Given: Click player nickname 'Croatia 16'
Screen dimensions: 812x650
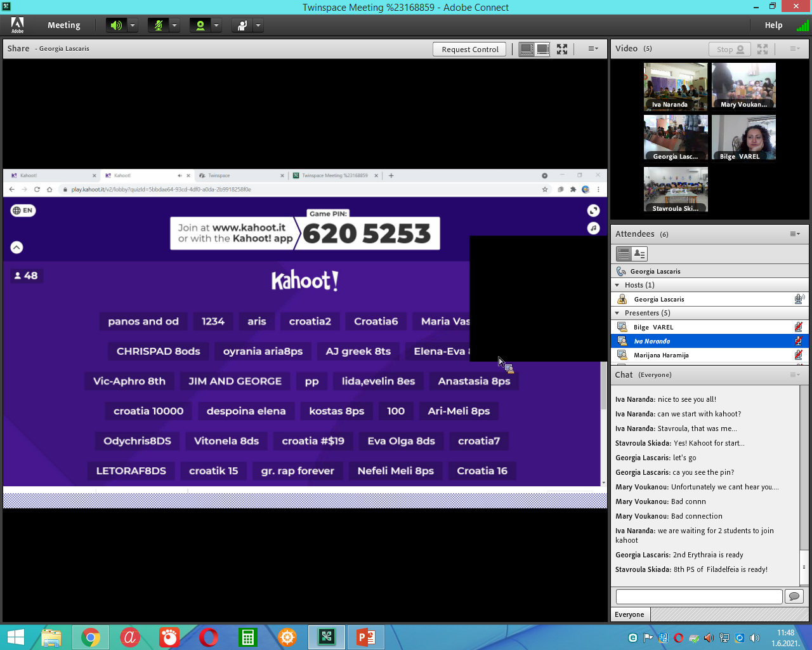Looking at the screenshot, I should click(x=482, y=471).
